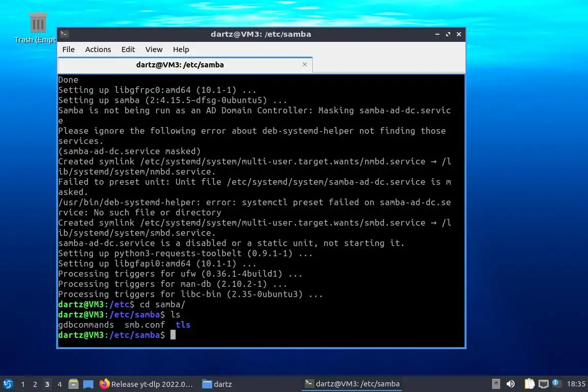Screen dimensions: 588x392
Task: Click the '(samba-ad-dc.service masked)' line
Action: (x=129, y=151)
